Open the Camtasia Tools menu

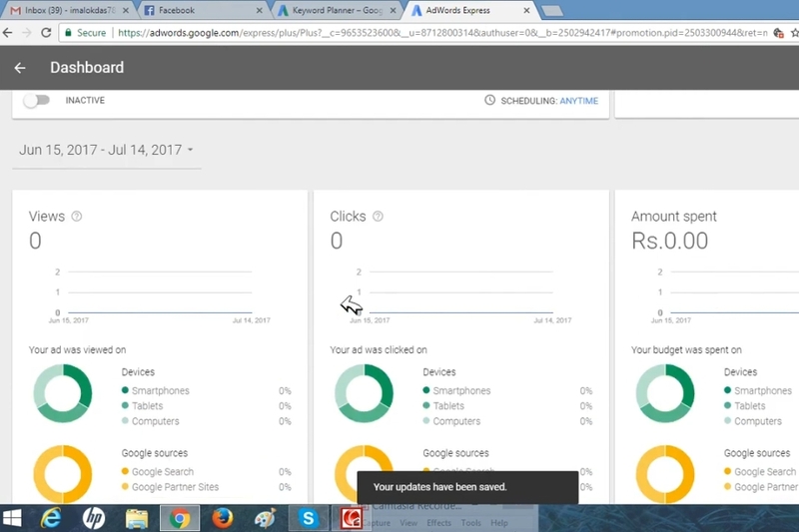pyautogui.click(x=470, y=523)
